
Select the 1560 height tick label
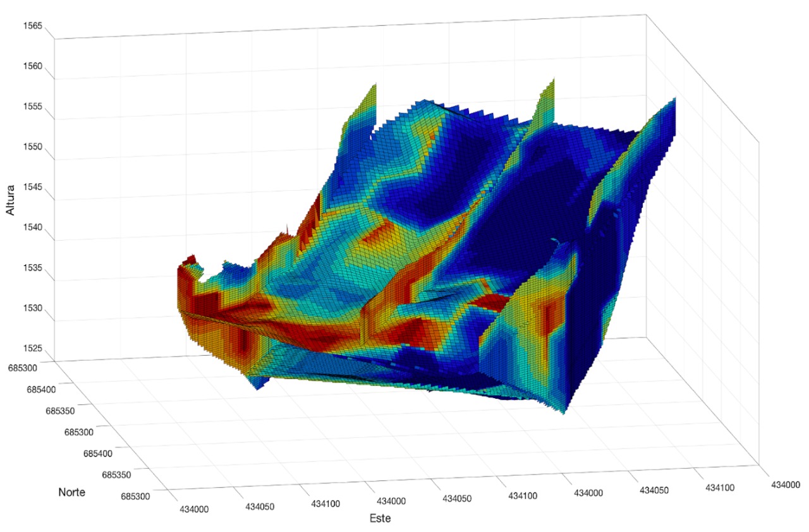[x=32, y=66]
